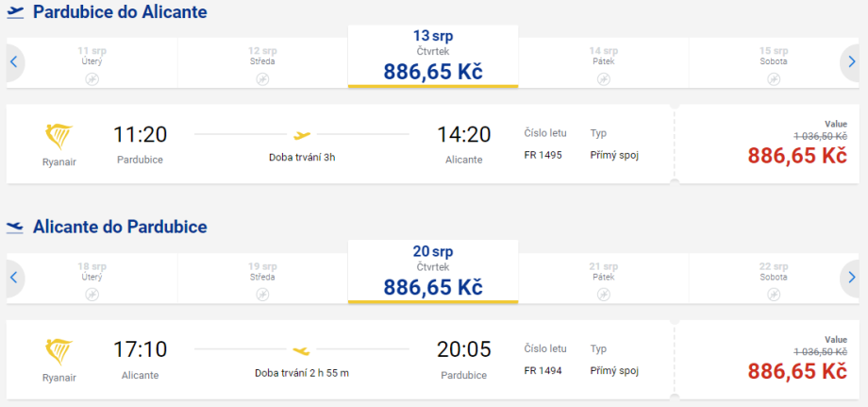Screen dimensions: 868x407
Task: Click the 11:20 Pardubice departure flight row
Action: coord(340,144)
